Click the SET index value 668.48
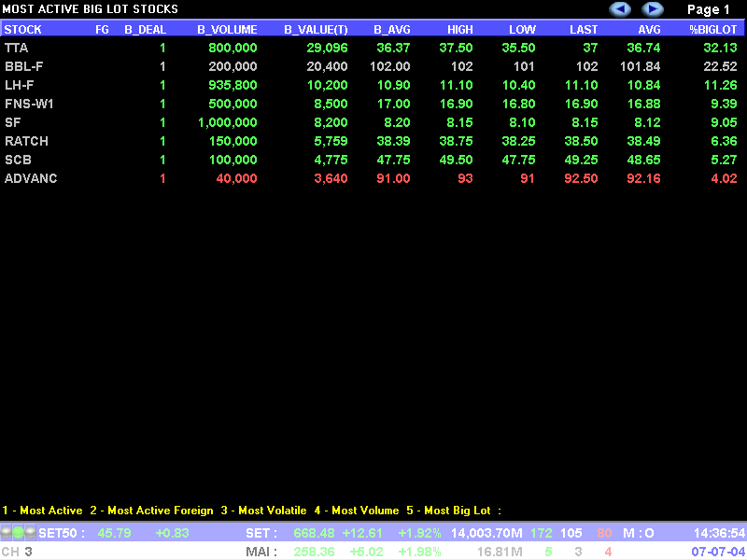This screenshot has height=560, width=747. tap(315, 533)
